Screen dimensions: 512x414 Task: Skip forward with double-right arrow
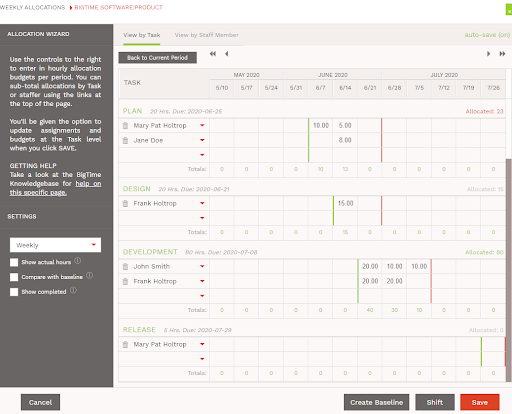pos(502,54)
